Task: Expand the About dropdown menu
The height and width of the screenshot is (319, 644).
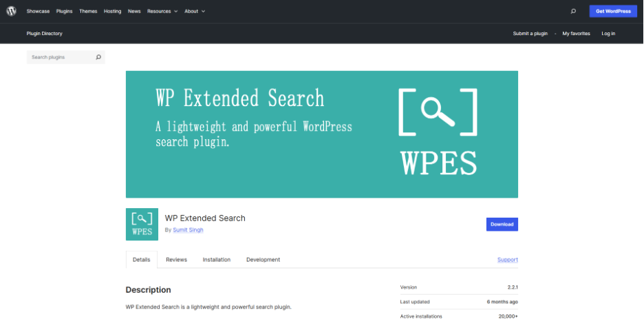Action: tap(195, 12)
